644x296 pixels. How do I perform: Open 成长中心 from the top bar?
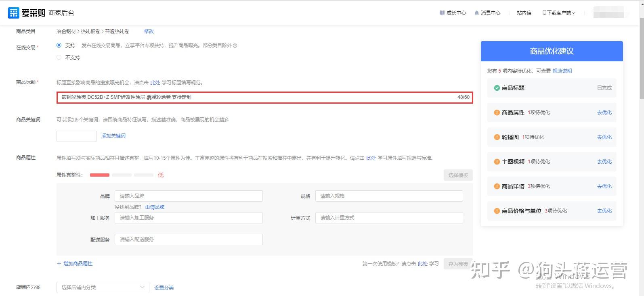(456, 13)
